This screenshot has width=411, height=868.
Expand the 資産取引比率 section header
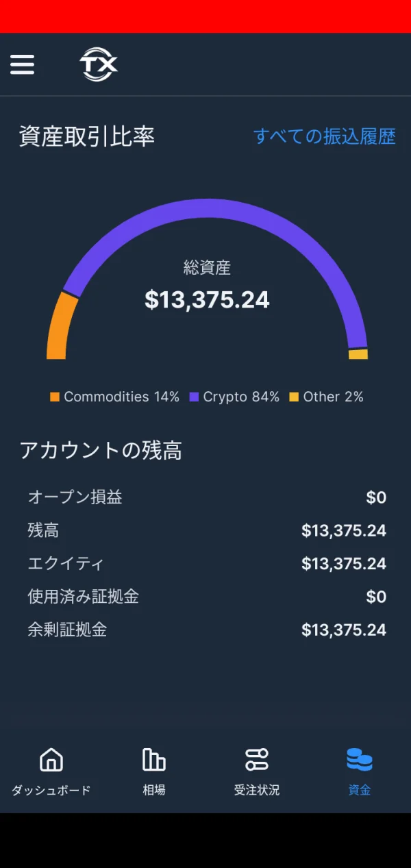(x=86, y=136)
